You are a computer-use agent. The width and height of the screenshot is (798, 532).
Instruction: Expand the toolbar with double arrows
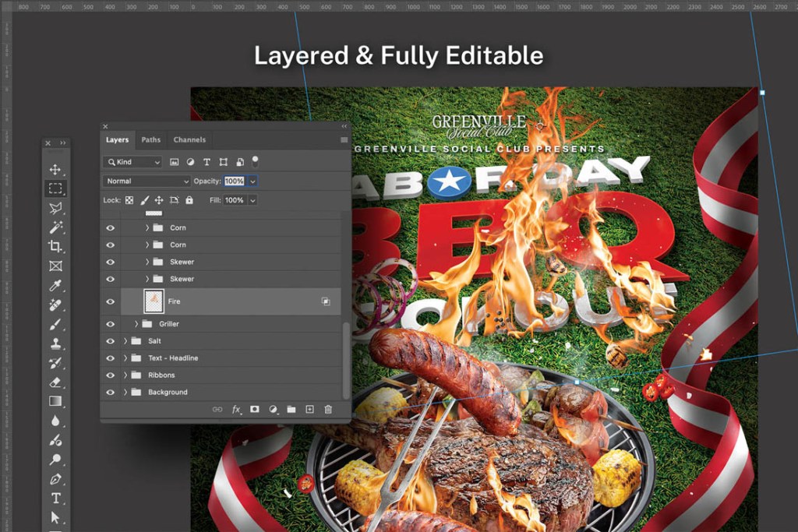[x=63, y=143]
